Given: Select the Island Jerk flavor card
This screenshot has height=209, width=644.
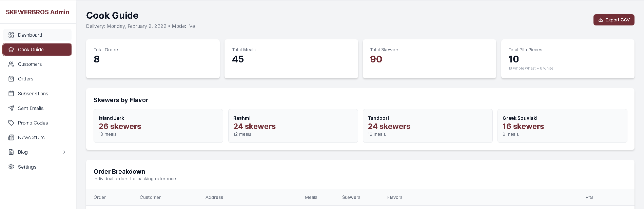Looking at the screenshot, I should tap(158, 126).
